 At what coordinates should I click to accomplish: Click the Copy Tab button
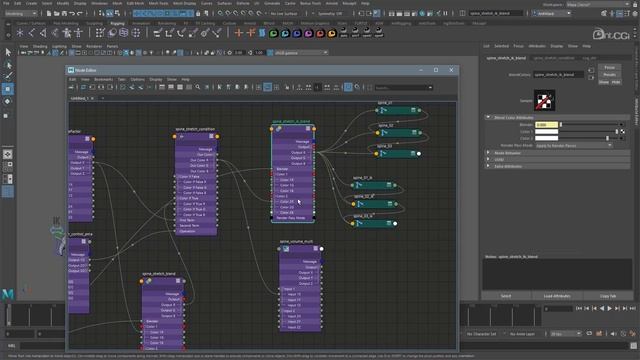608,296
